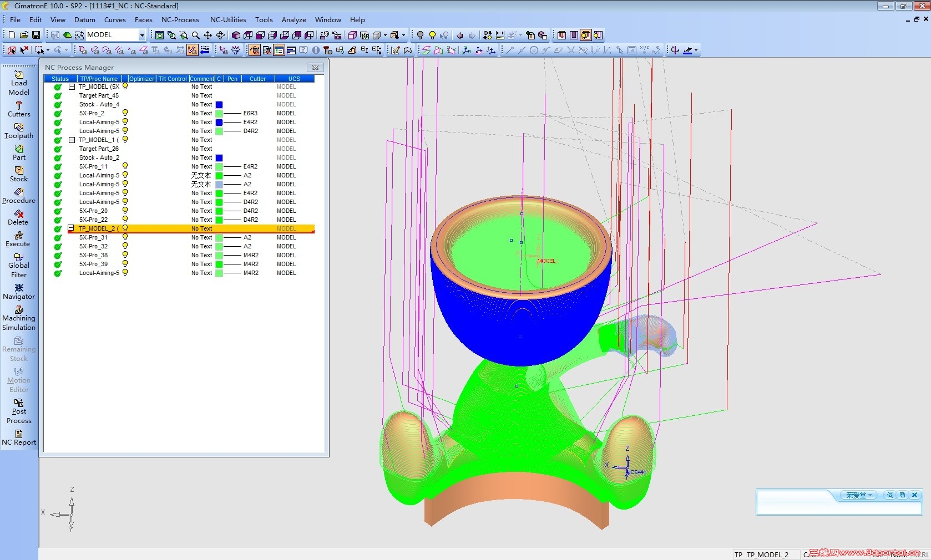Open the rightmost second-row toolbar dropdown arrow
The height and width of the screenshot is (560, 931).
pyautogui.click(x=696, y=50)
